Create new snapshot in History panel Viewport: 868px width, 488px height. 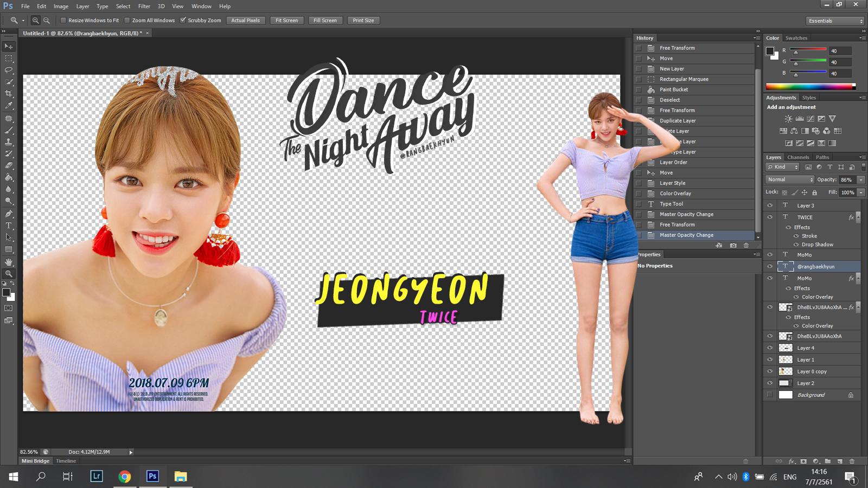click(733, 246)
